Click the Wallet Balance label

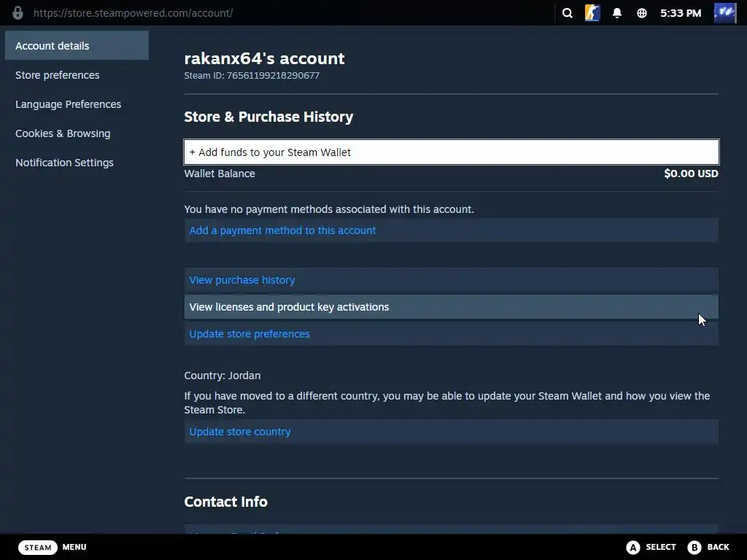tap(220, 174)
